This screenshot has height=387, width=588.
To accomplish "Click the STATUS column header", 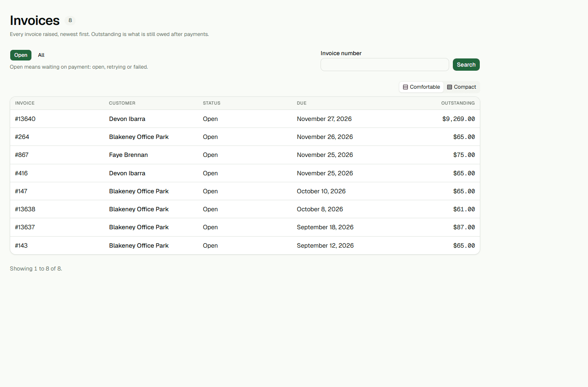I will [212, 103].
